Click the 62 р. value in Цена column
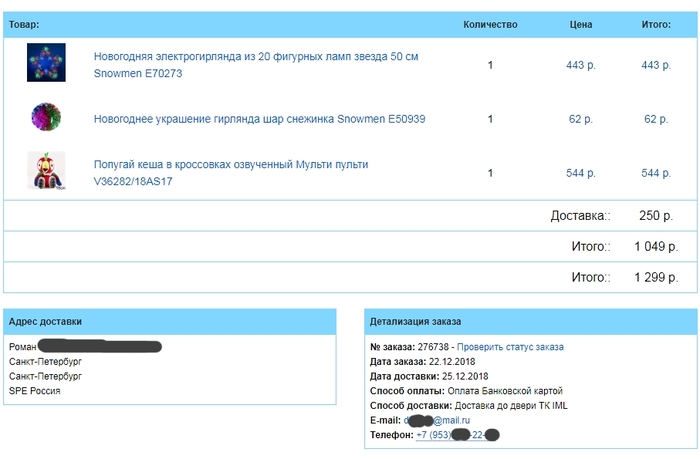This screenshot has width=700, height=459. [581, 119]
